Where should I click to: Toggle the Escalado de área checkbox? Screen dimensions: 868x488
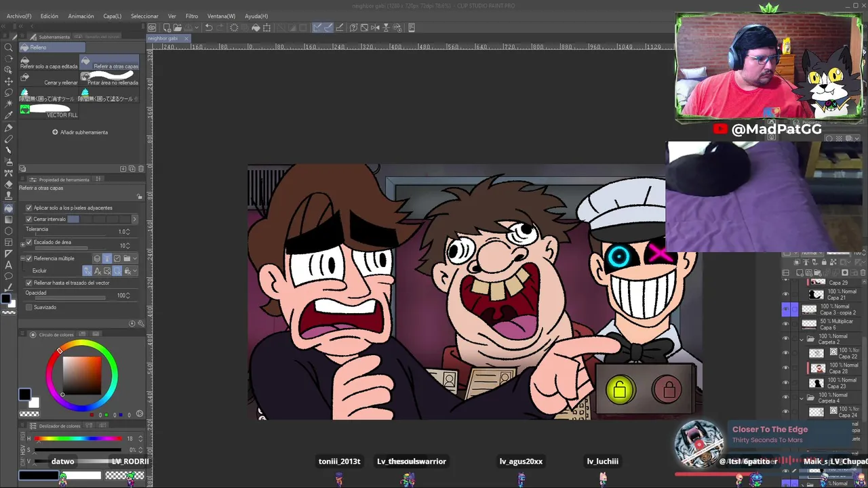click(x=28, y=242)
